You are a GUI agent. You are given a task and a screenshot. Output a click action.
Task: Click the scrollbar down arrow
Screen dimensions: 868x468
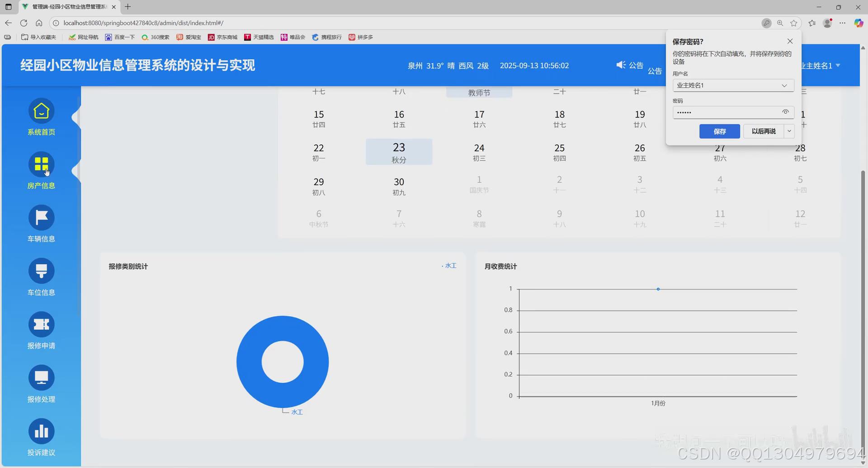pos(863,463)
